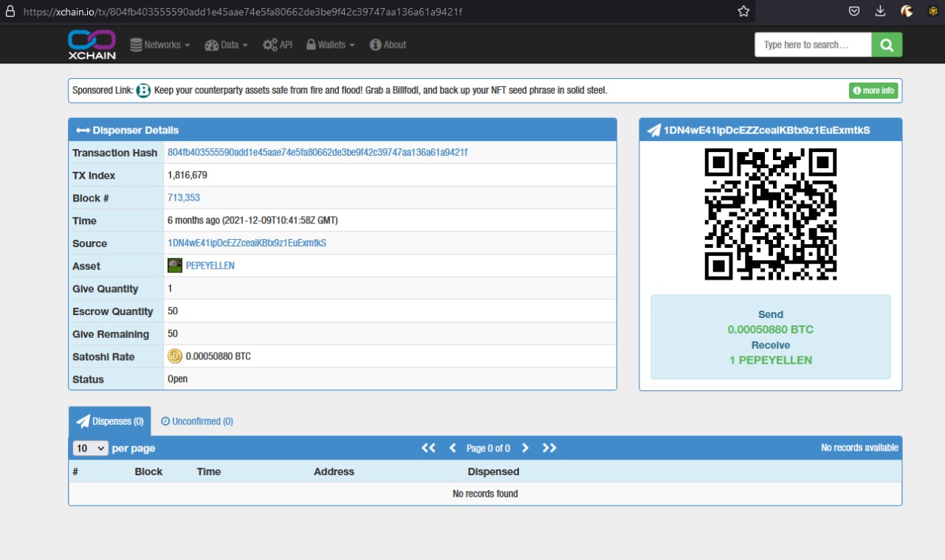Click the browser address bar URL
The width and height of the screenshot is (945, 560).
(x=244, y=13)
